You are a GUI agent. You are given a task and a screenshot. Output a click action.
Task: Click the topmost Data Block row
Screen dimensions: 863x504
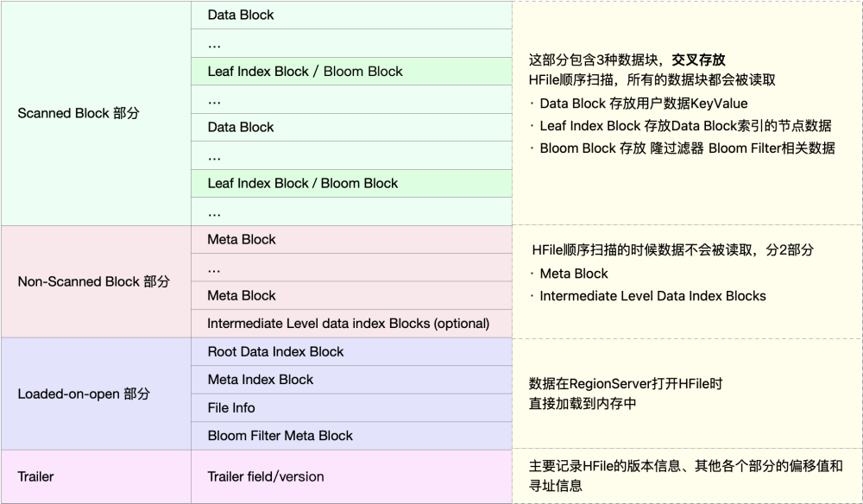pyautogui.click(x=241, y=15)
